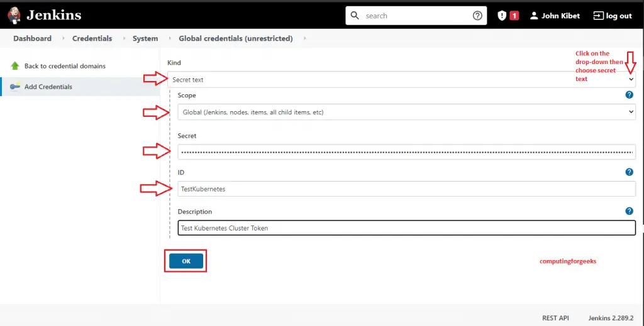Open the Kind dropdown showing Secret text
The width and height of the screenshot is (644, 326).
point(401,80)
